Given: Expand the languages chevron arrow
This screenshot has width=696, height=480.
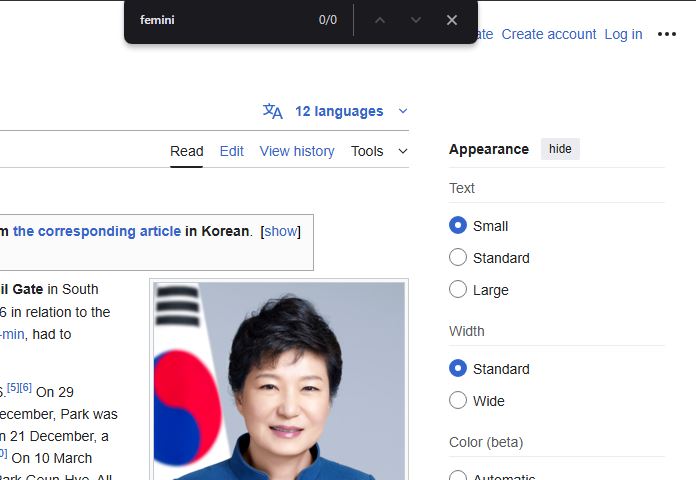Looking at the screenshot, I should click(403, 111).
